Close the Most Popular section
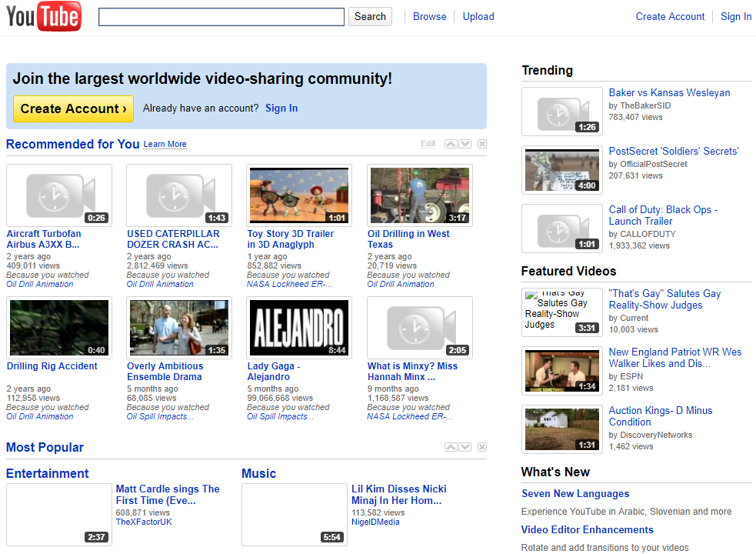 [482, 447]
